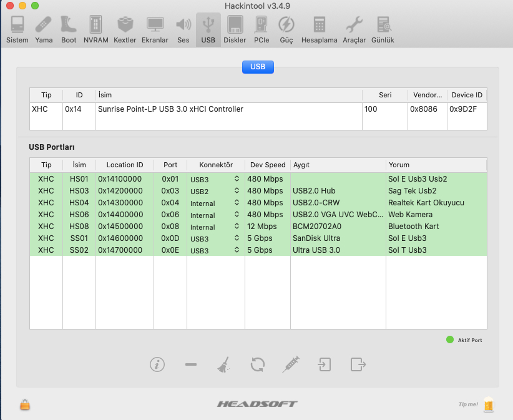This screenshot has height=420, width=513.
Task: Click the info icon below port list
Action: (x=157, y=364)
